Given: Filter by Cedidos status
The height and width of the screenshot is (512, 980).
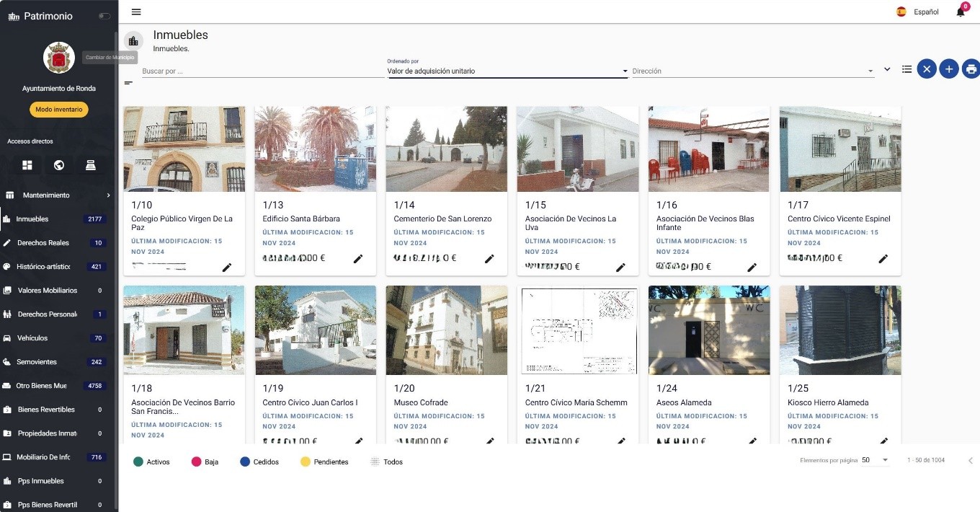Looking at the screenshot, I should coord(259,462).
